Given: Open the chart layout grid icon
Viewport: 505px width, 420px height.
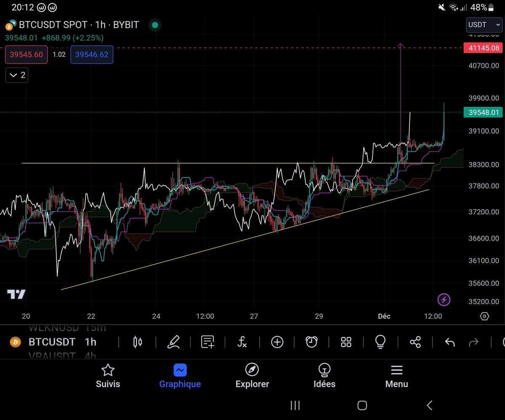Looking at the screenshot, I should [x=346, y=342].
